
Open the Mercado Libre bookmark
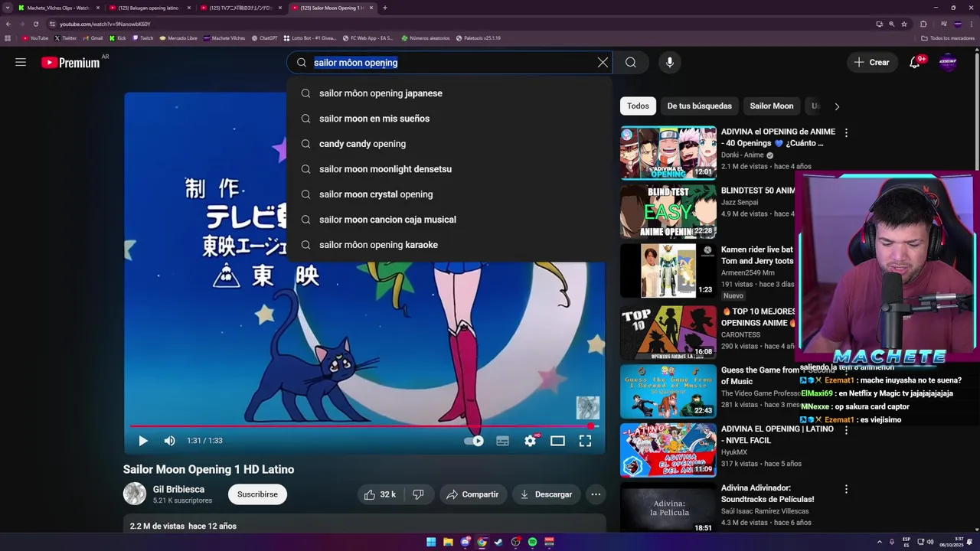tap(178, 37)
